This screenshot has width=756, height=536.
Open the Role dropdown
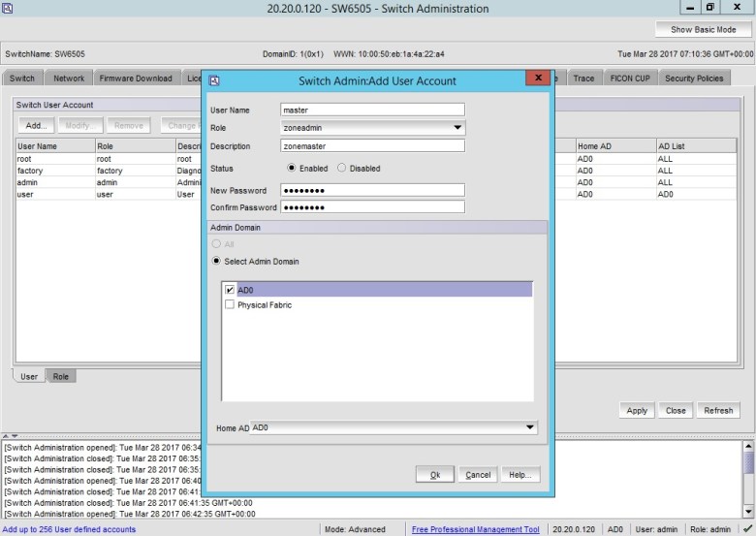[x=457, y=128]
